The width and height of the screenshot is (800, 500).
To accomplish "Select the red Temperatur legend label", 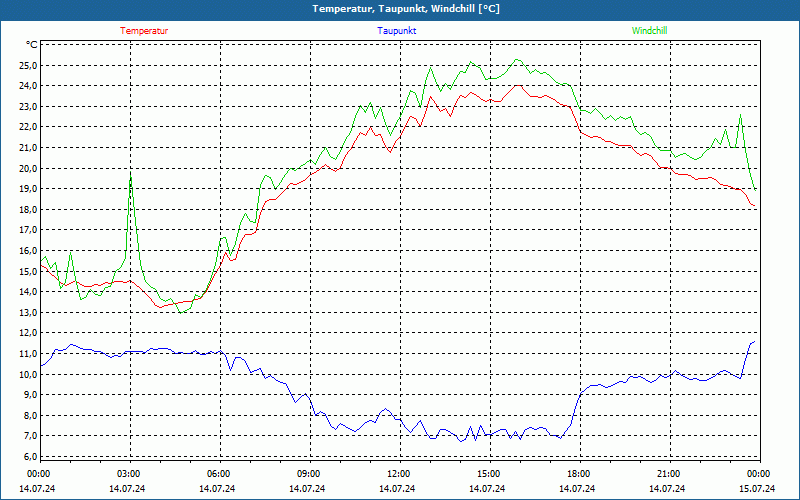I will [x=144, y=31].
